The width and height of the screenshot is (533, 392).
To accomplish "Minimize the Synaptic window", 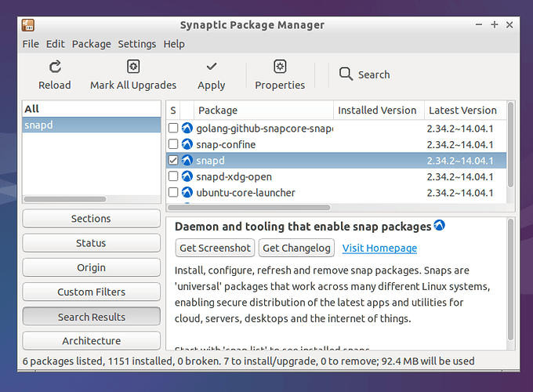I will [479, 24].
